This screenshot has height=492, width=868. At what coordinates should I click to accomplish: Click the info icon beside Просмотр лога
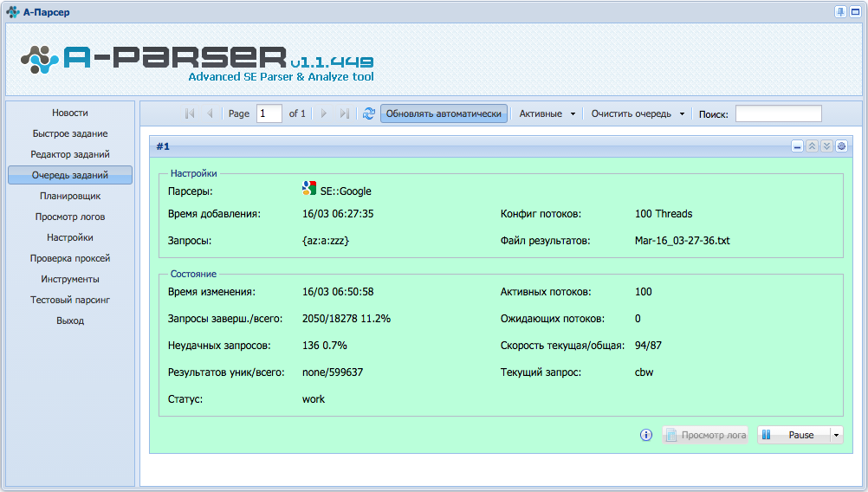click(646, 435)
